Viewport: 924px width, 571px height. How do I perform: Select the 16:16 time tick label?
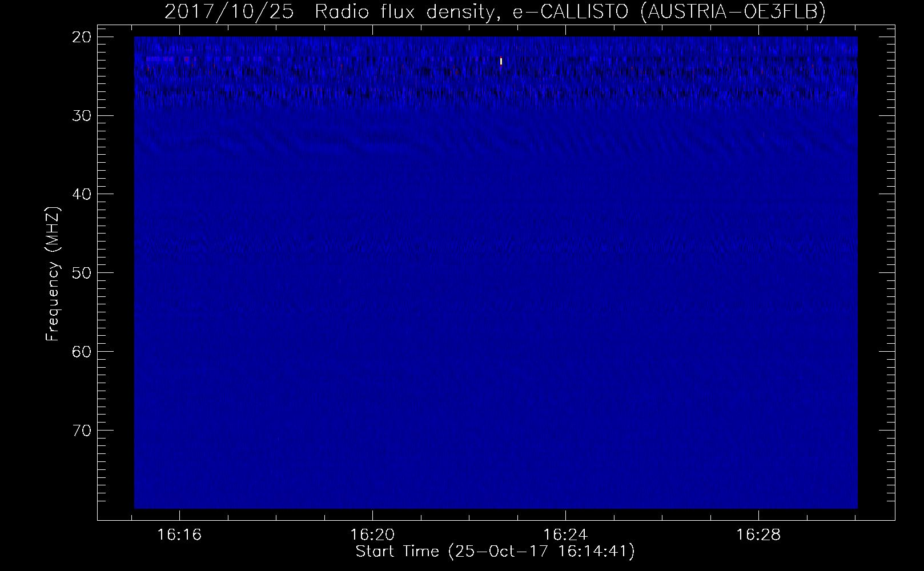tap(180, 535)
